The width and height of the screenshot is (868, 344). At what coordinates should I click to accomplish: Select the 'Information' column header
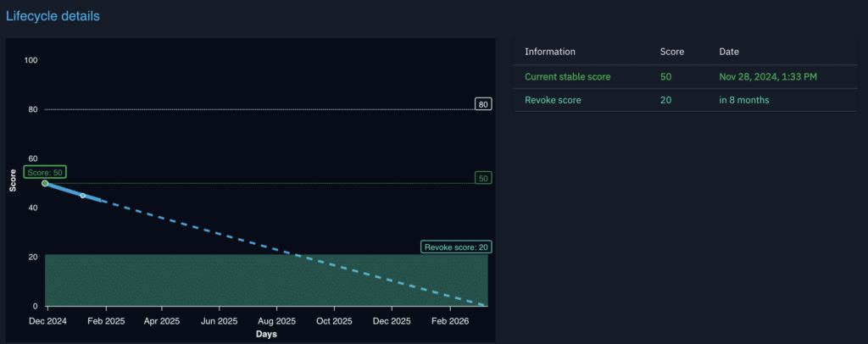550,52
